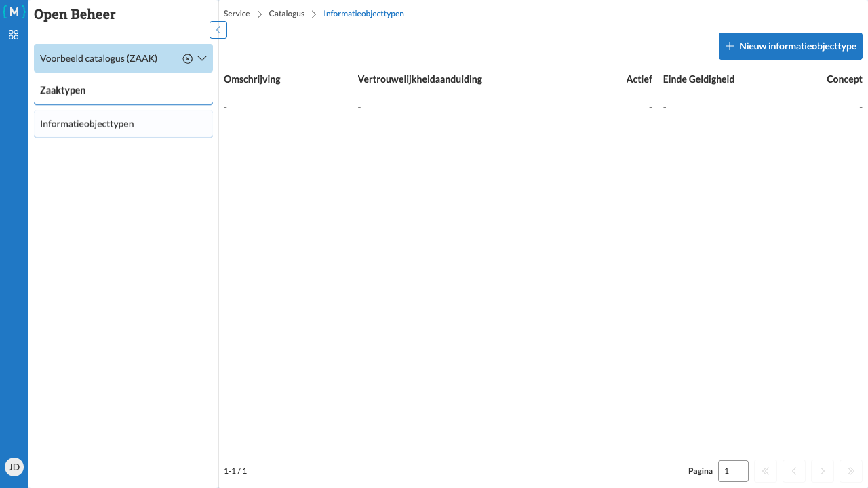Image resolution: width=868 pixels, height=488 pixels.
Task: Expand the Voorbeeld catalogus dropdown arrow
Action: coord(202,58)
